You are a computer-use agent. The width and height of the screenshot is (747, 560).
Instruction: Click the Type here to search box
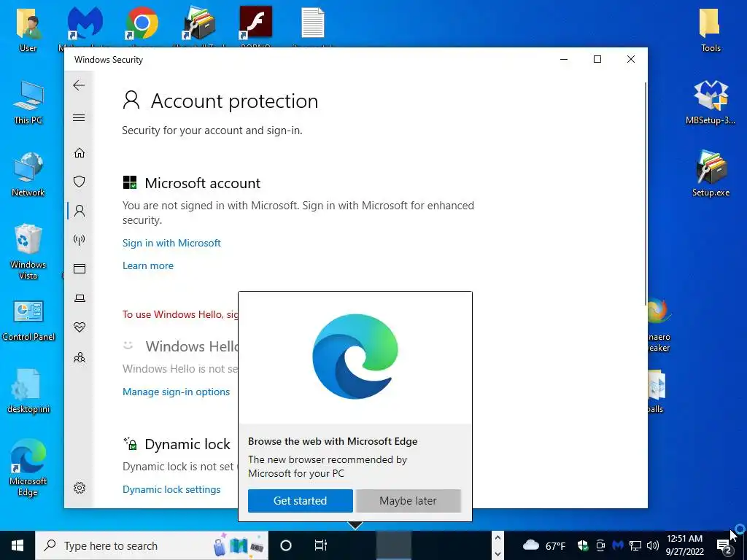pyautogui.click(x=152, y=545)
